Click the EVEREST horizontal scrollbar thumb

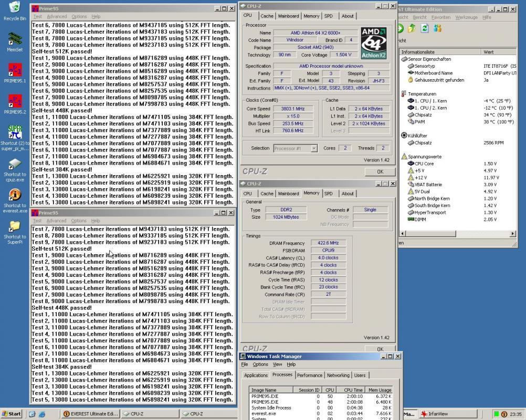click(x=431, y=233)
